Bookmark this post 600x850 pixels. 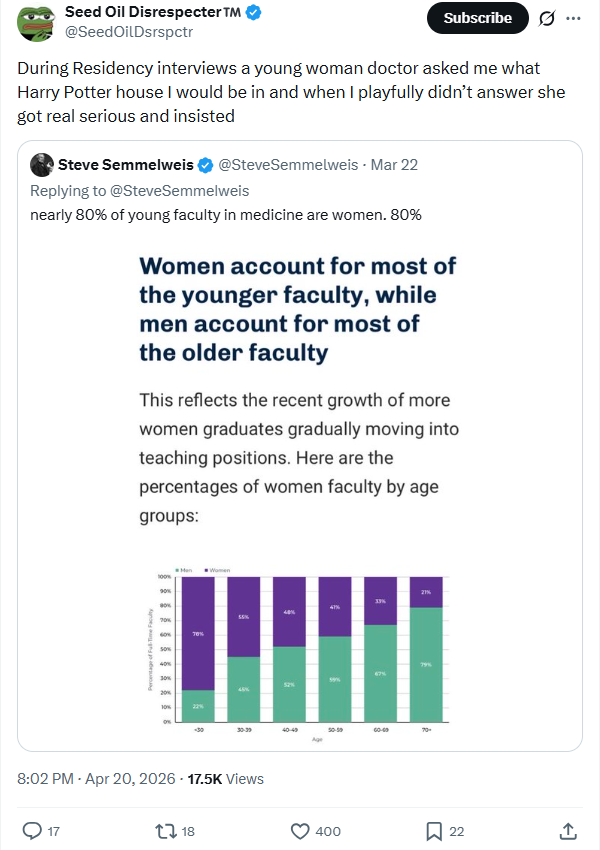(434, 830)
